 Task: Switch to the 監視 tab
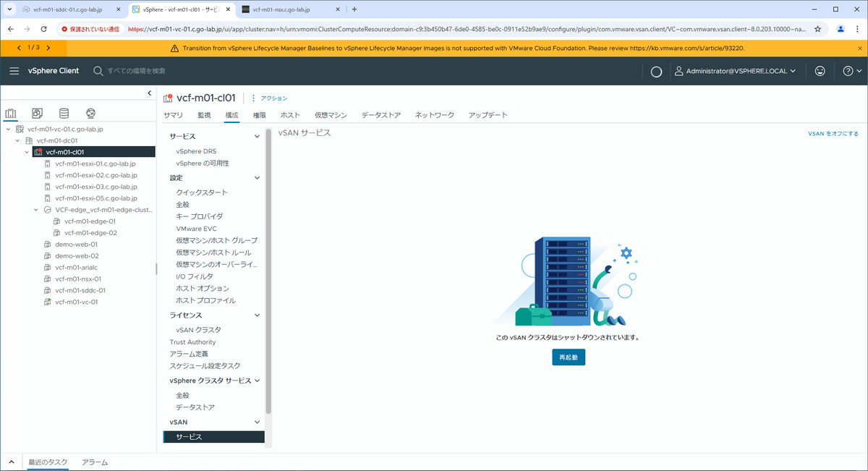pyautogui.click(x=204, y=115)
